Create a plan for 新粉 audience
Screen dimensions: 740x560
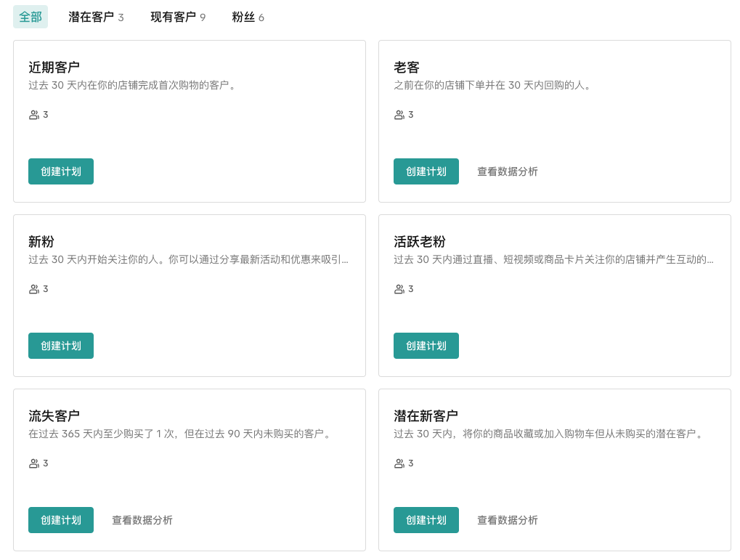click(61, 346)
